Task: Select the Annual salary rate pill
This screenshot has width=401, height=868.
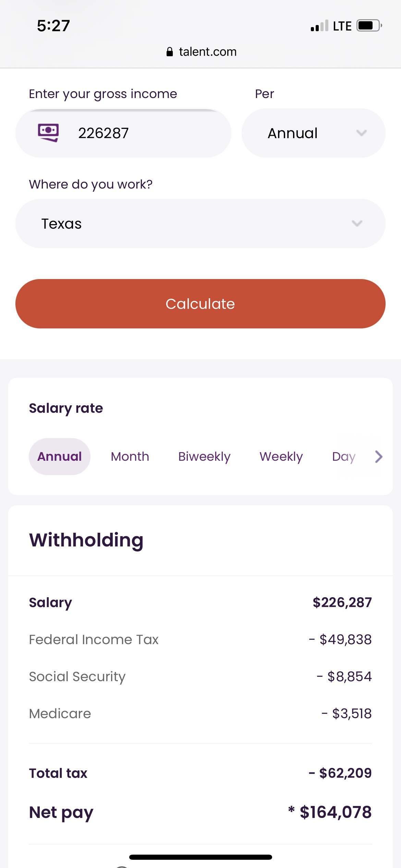Action: 59,456
